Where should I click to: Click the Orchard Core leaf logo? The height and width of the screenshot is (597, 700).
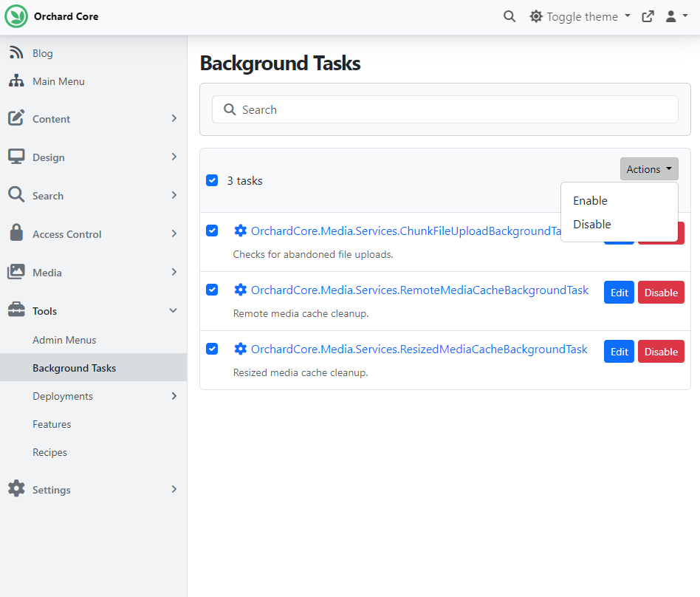[16, 16]
